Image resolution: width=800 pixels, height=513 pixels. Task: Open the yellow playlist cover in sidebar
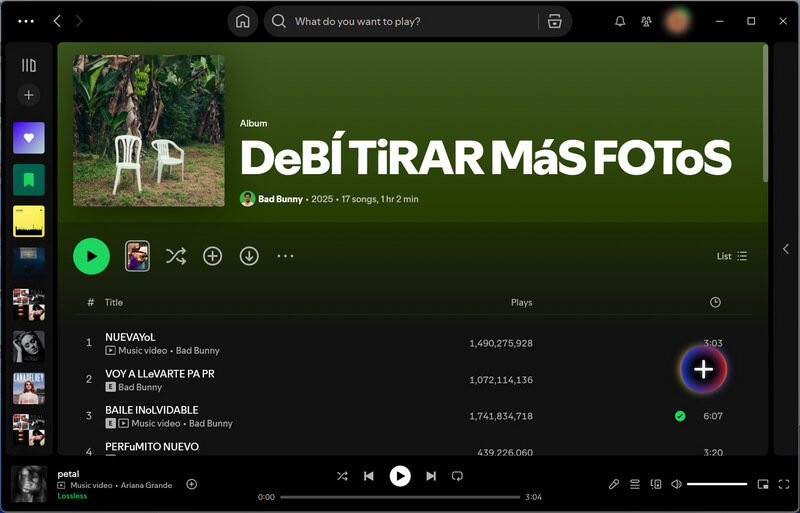pos(29,222)
